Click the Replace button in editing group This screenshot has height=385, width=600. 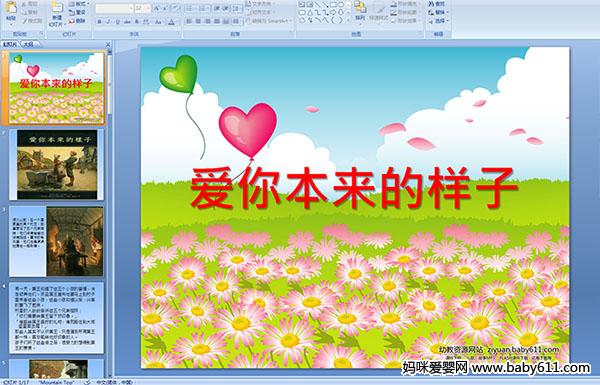tap(437, 13)
